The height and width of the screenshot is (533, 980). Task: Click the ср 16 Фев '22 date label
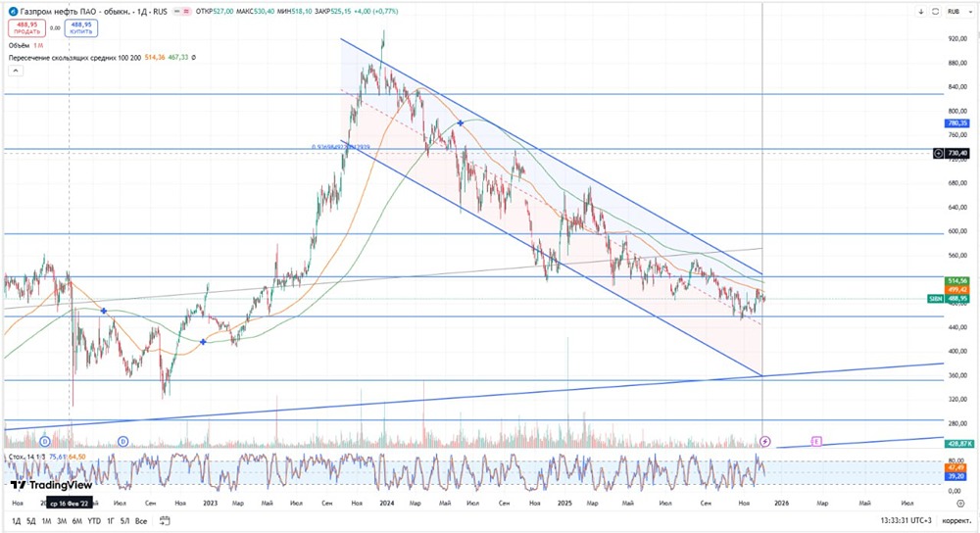click(70, 503)
